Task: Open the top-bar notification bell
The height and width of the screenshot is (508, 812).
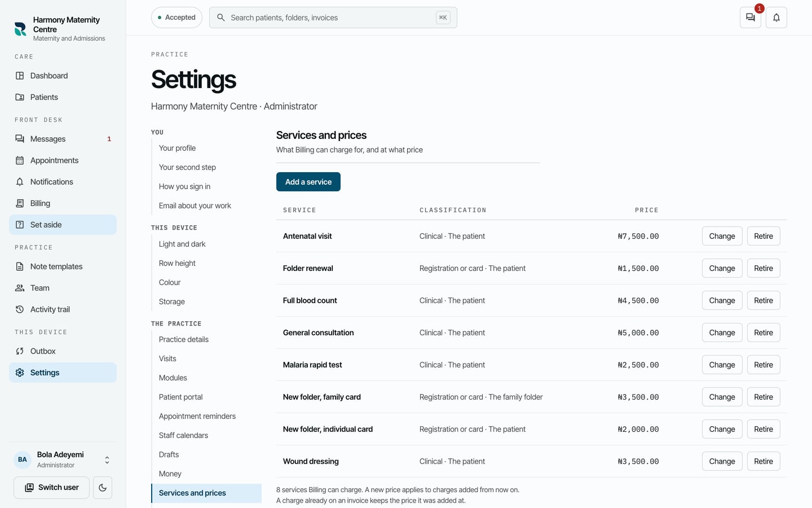Action: [776, 17]
